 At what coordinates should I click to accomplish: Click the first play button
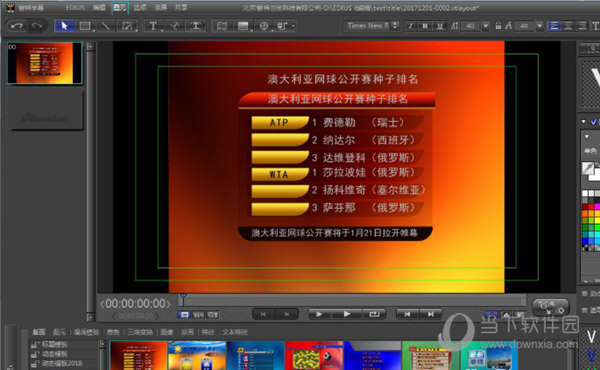[319, 315]
